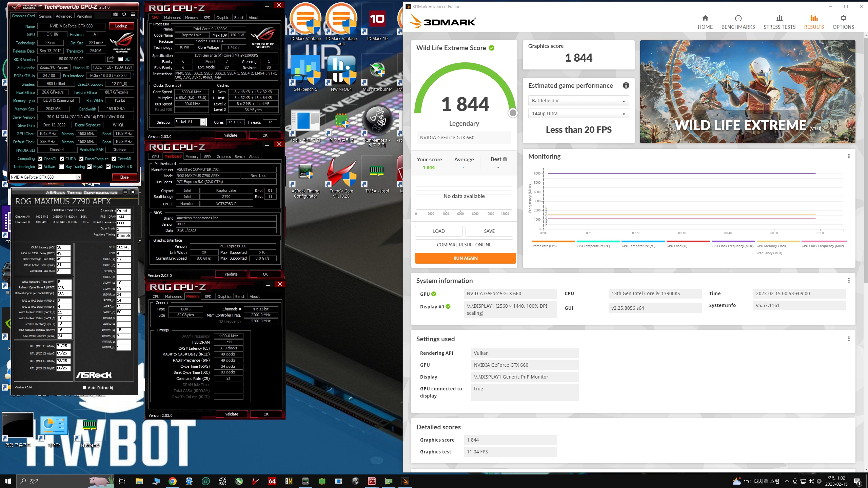Image resolution: width=868 pixels, height=488 pixels.
Task: Click the Bus Interface question mark in GPU-Z
Action: 133,76
